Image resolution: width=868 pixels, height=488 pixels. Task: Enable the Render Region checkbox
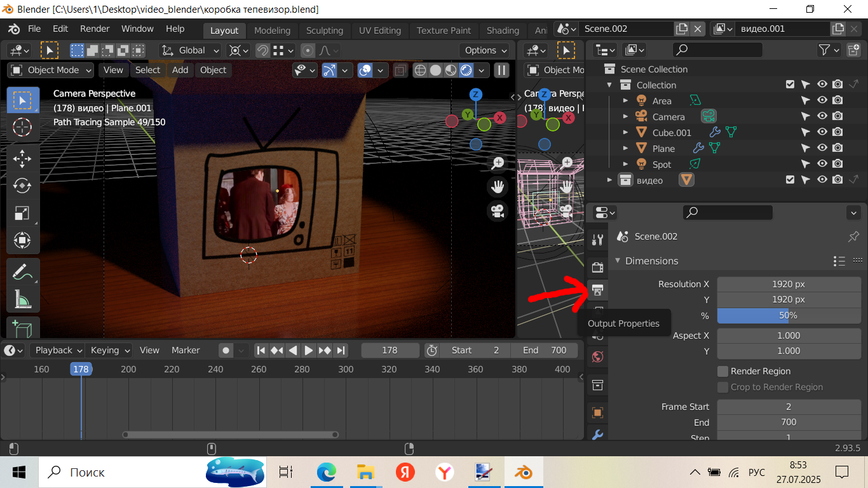click(x=722, y=371)
